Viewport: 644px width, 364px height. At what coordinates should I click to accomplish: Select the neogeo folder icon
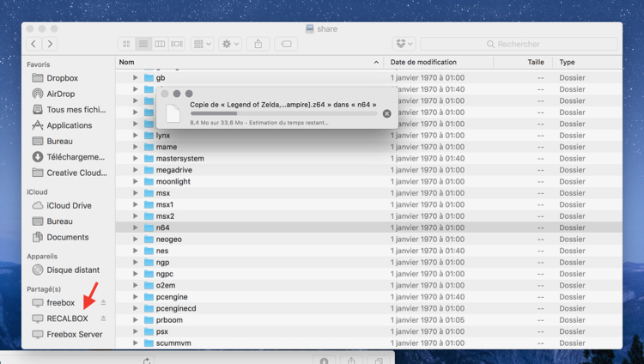click(x=149, y=240)
